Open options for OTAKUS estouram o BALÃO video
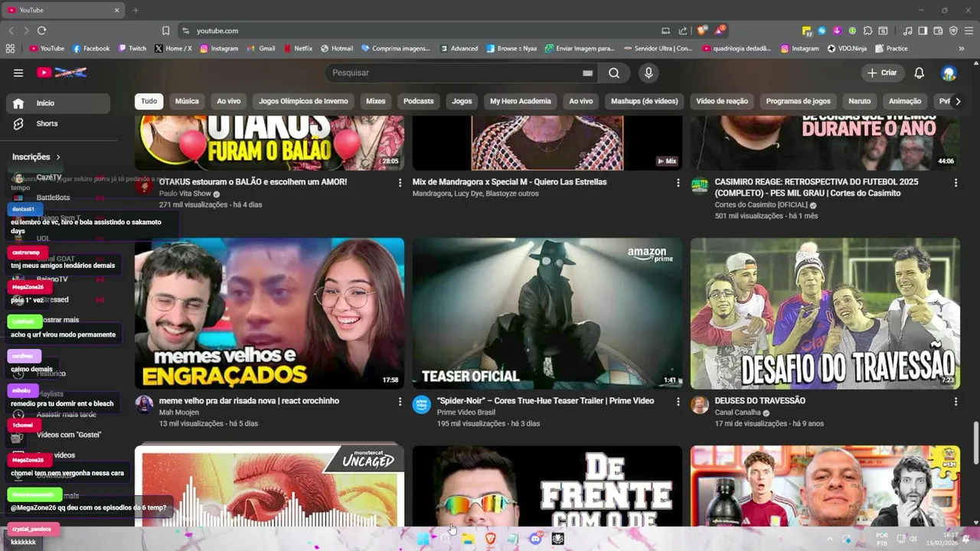This screenshot has height=551, width=980. pyautogui.click(x=400, y=183)
